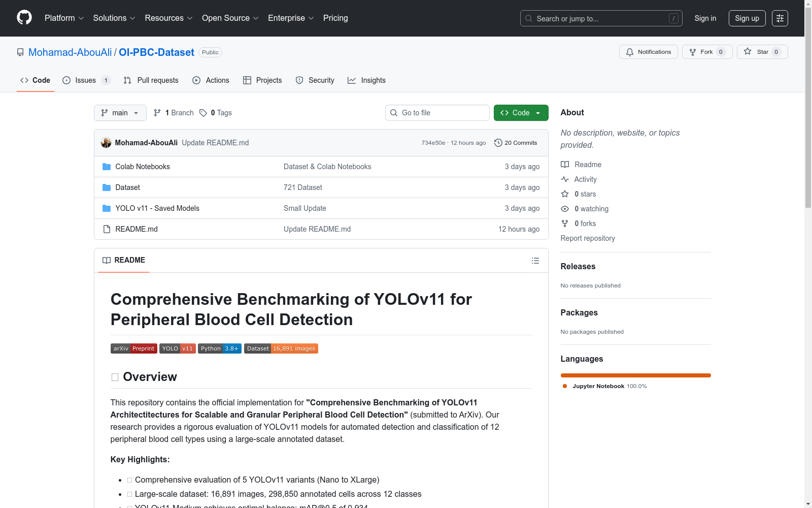The width and height of the screenshot is (812, 508).
Task: Select the README tab header
Action: pos(124,260)
